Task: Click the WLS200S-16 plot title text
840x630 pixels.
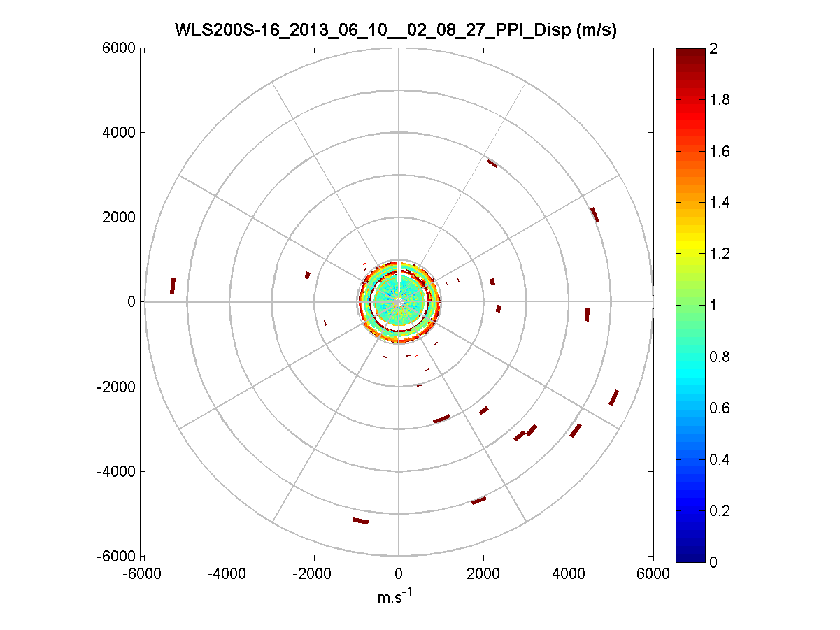Action: pyautogui.click(x=396, y=31)
